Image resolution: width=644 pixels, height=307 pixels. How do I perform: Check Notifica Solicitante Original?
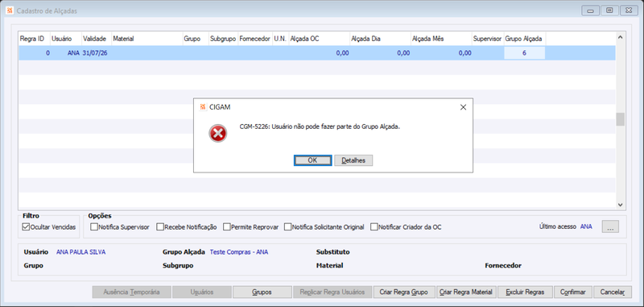coord(287,227)
